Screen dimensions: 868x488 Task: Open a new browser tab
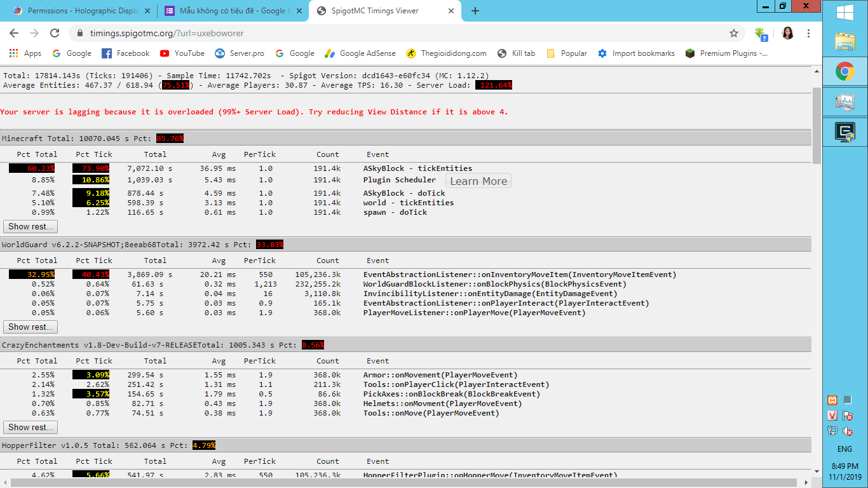(475, 11)
